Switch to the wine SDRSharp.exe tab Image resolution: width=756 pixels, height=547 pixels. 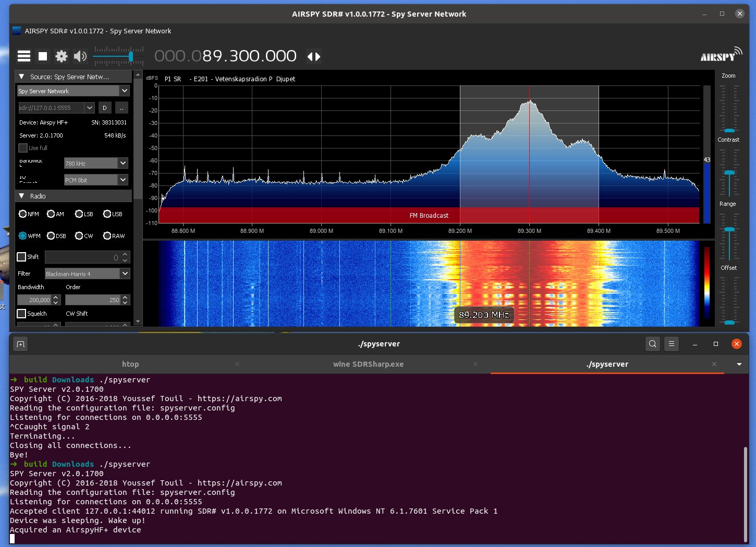(x=368, y=364)
